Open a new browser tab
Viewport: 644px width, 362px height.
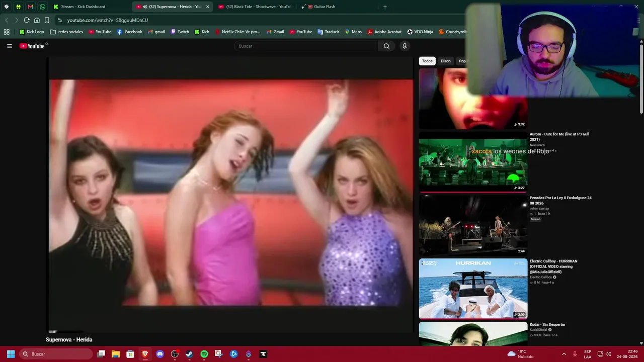(385, 7)
